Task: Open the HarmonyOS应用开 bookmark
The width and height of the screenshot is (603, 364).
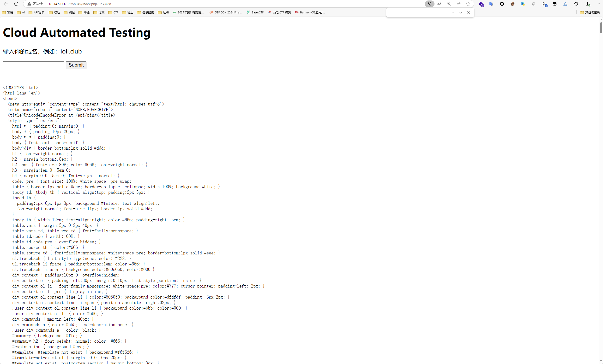Action: [311, 12]
